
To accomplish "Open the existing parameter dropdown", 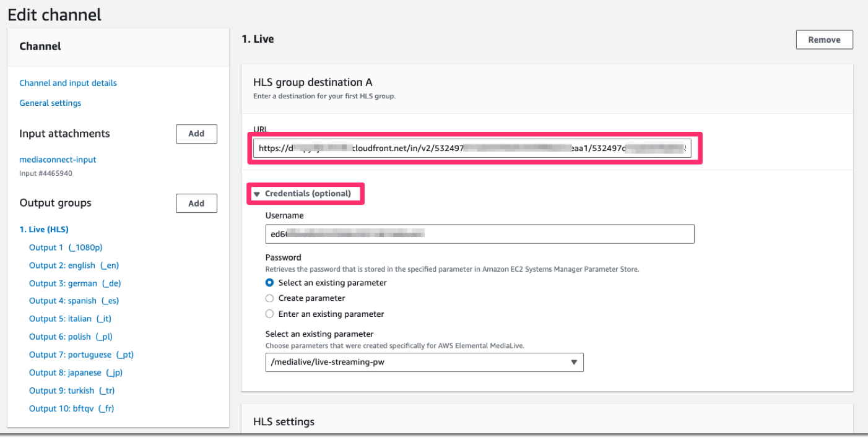I will coord(424,362).
